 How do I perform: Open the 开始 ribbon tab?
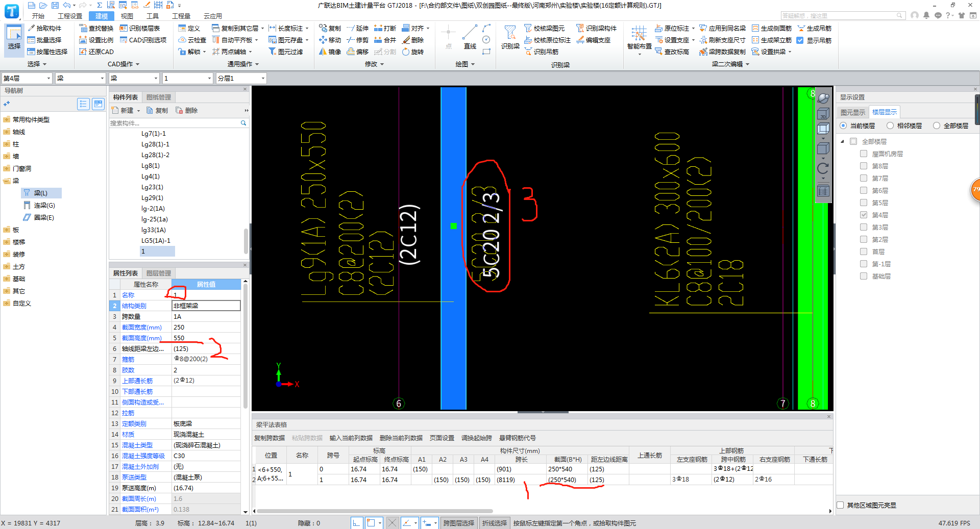(38, 16)
